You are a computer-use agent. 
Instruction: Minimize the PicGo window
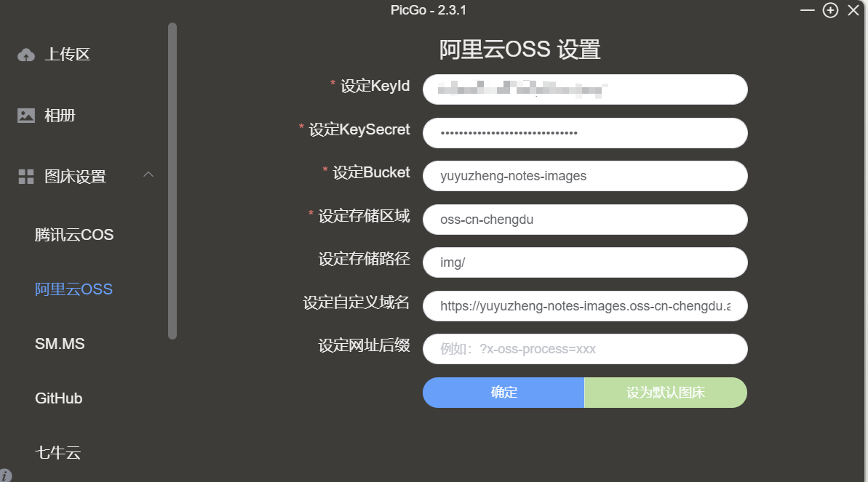pos(808,10)
